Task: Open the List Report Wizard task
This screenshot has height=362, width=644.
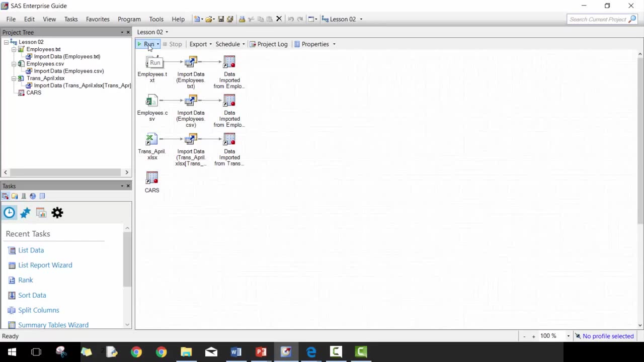Action: coord(45,265)
